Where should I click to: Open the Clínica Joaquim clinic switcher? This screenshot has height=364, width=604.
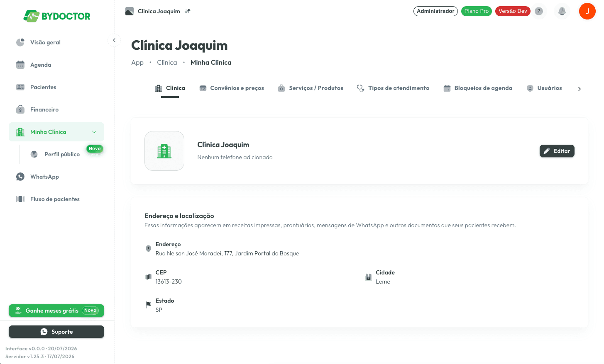[x=159, y=11]
